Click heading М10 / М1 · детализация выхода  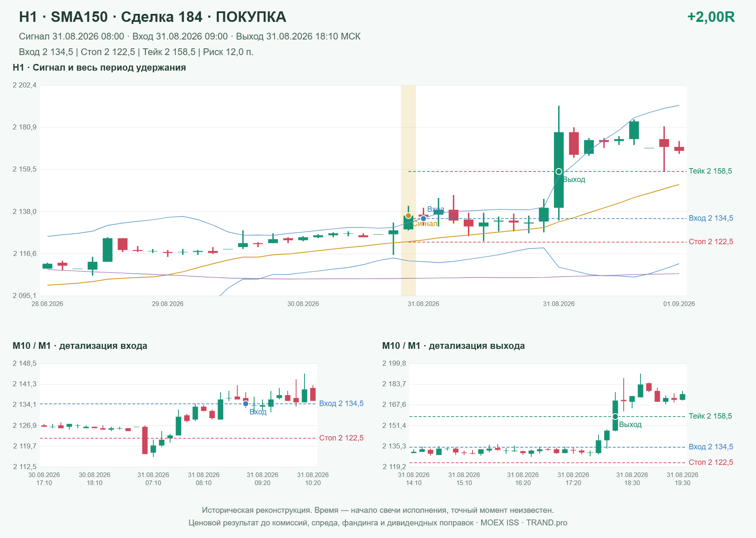[x=453, y=346]
